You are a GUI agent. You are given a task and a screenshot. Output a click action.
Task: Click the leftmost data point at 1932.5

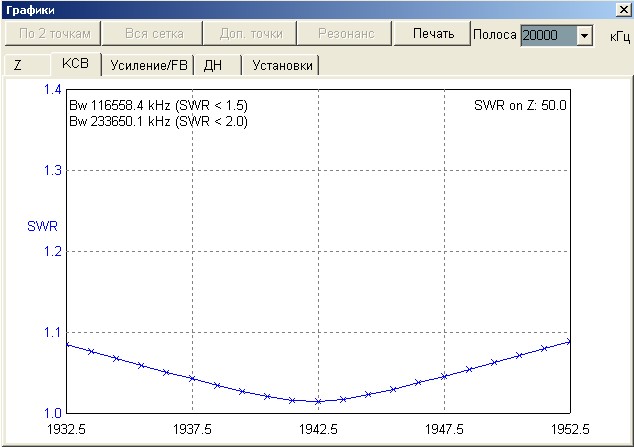point(66,344)
